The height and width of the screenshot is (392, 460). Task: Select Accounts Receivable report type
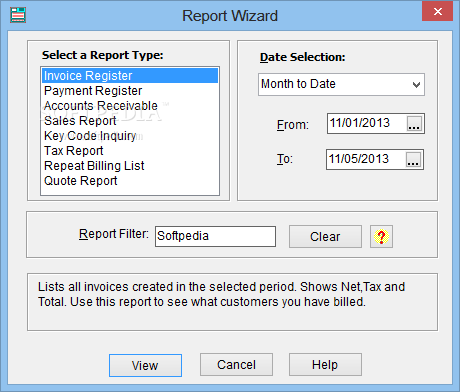pyautogui.click(x=130, y=106)
